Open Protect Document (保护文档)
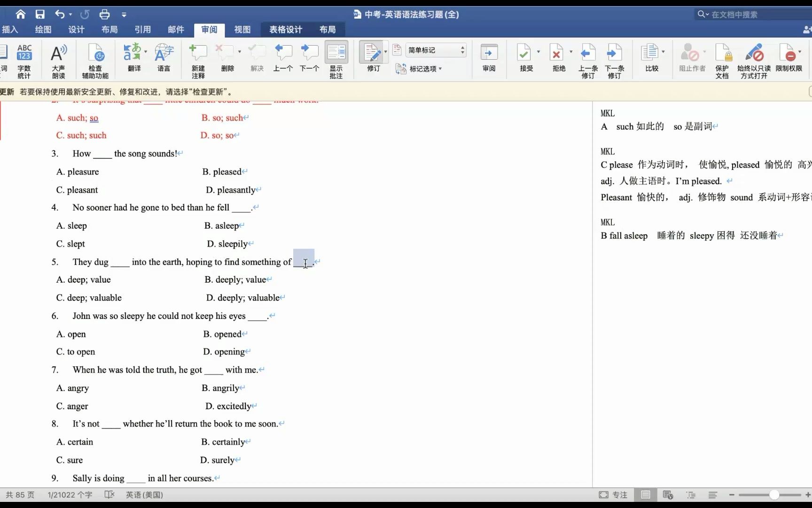Image resolution: width=812 pixels, height=508 pixels. 722,61
